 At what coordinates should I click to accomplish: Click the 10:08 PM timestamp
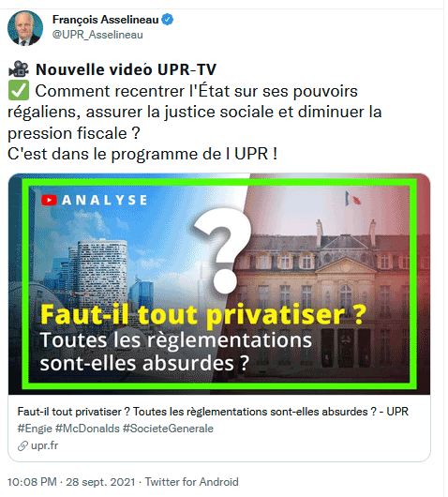coord(32,482)
